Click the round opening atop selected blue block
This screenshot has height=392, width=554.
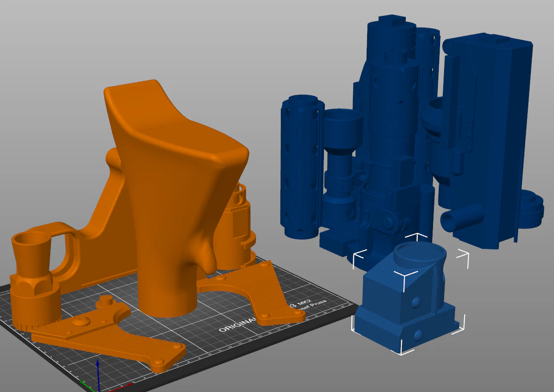(420, 252)
